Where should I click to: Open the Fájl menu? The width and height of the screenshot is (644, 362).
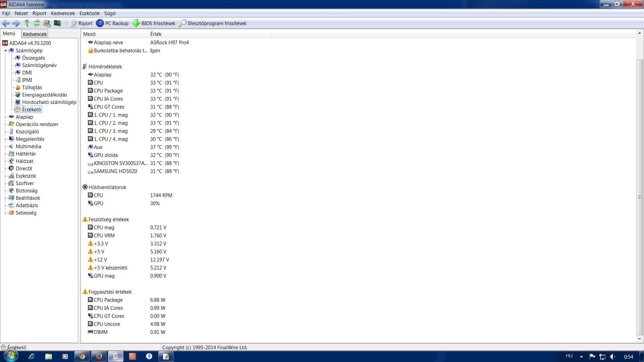pyautogui.click(x=6, y=13)
